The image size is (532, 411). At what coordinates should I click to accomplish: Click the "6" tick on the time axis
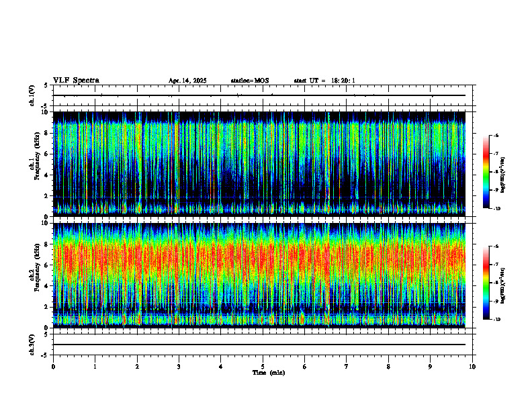[x=305, y=367]
